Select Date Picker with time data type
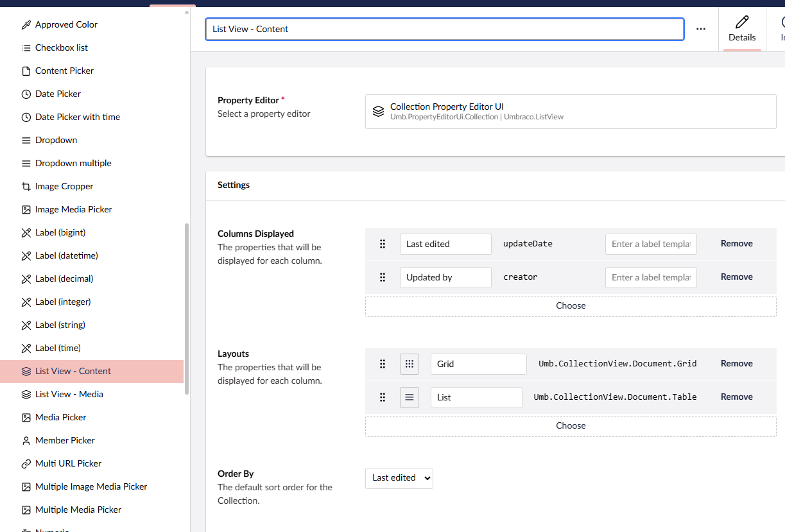 (x=92, y=117)
